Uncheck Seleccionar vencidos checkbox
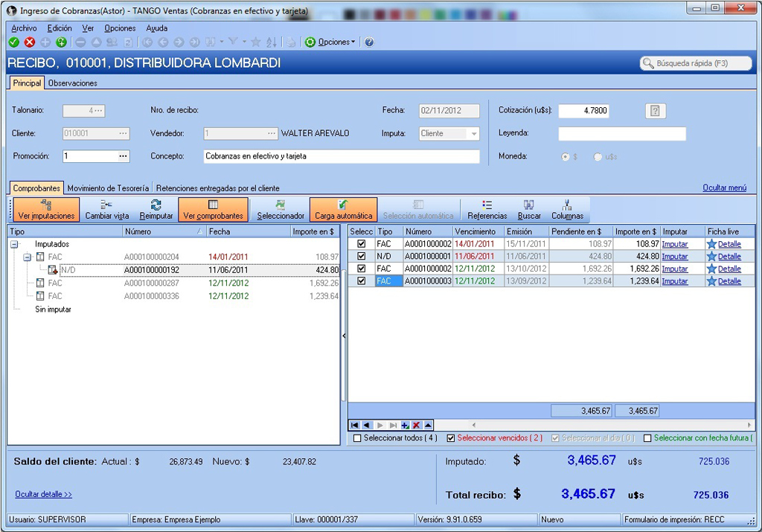 point(451,438)
